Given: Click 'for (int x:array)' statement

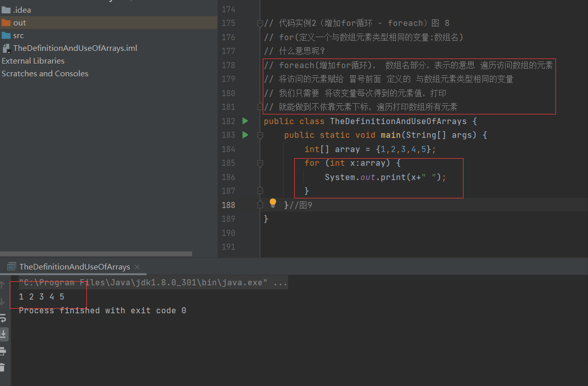Looking at the screenshot, I should [x=352, y=163].
